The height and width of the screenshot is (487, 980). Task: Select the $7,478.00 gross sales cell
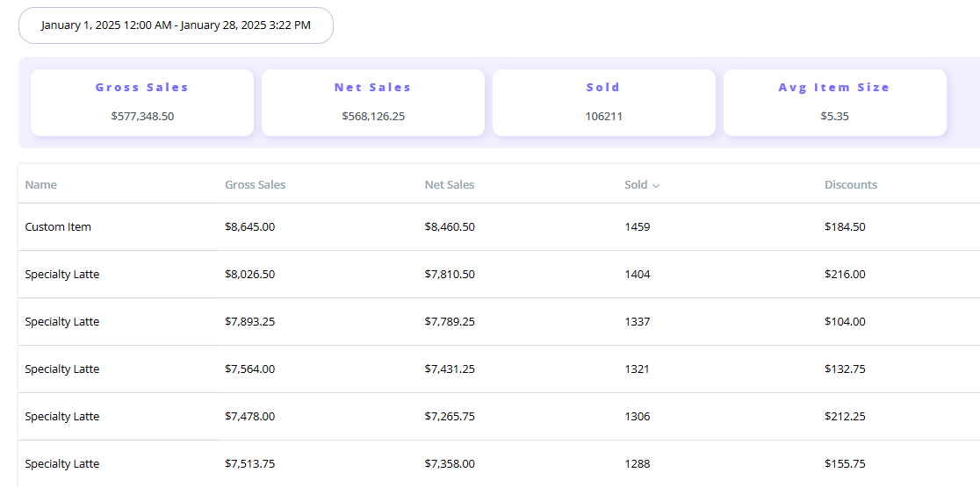pos(249,417)
